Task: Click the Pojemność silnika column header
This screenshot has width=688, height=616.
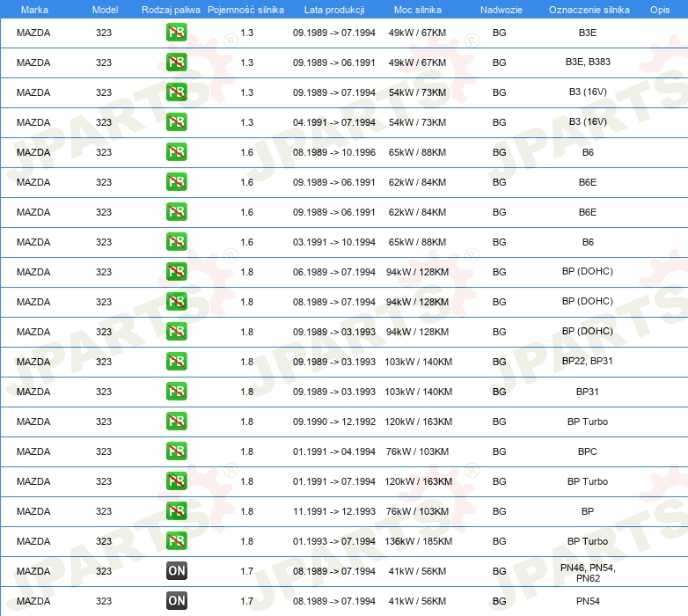Action: (245, 10)
